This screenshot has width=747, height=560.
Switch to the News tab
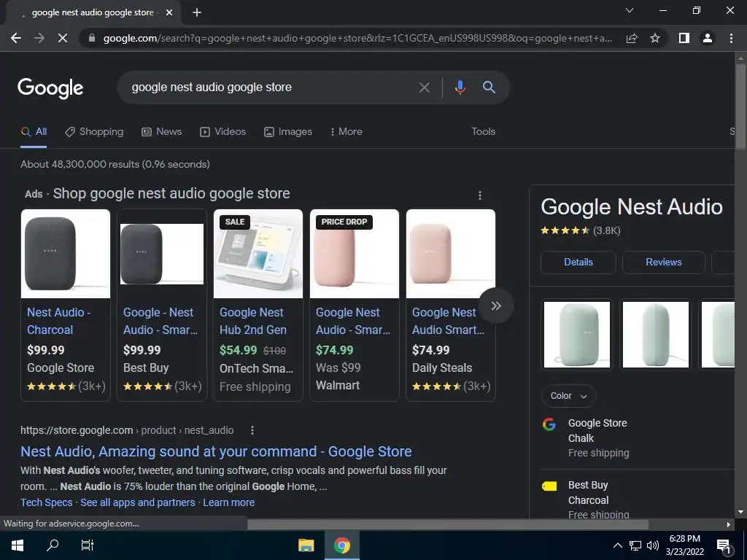point(162,132)
